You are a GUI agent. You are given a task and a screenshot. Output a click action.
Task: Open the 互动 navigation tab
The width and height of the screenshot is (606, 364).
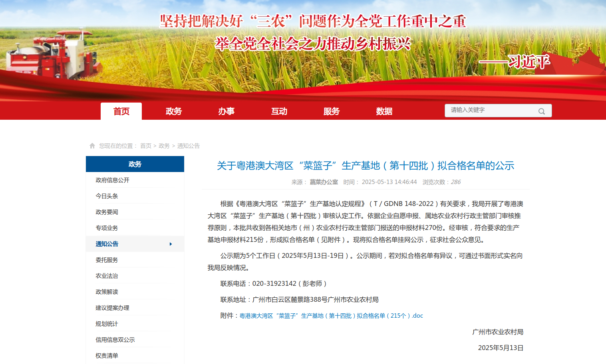pyautogui.click(x=279, y=111)
